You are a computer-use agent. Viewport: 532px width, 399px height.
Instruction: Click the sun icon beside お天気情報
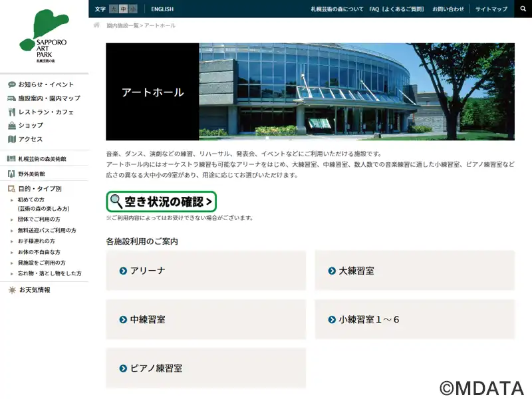(11, 290)
